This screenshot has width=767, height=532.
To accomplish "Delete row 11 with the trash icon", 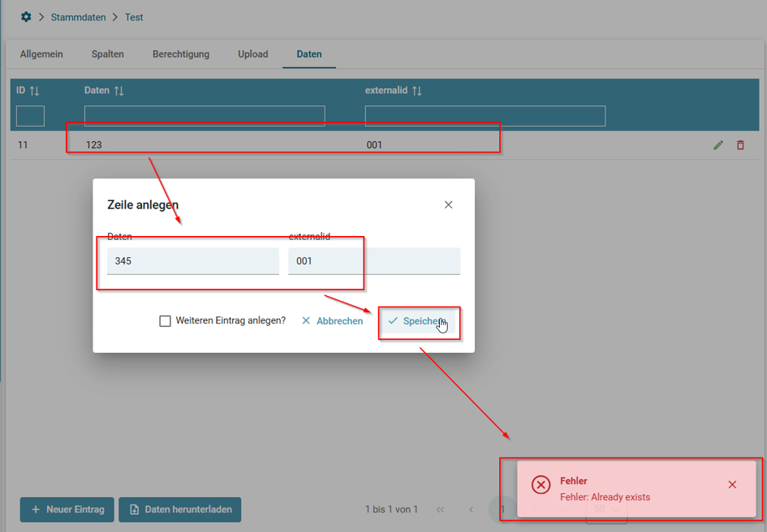I will click(740, 144).
